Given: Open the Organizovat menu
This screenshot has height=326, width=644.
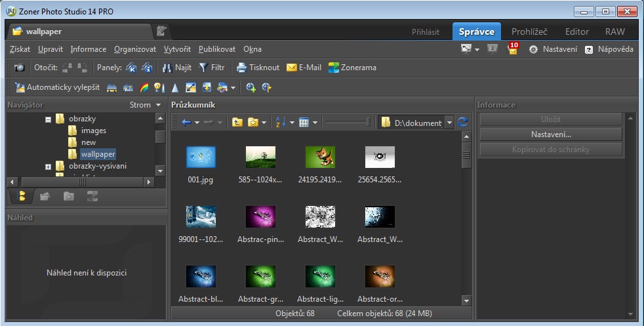Looking at the screenshot, I should coord(134,49).
